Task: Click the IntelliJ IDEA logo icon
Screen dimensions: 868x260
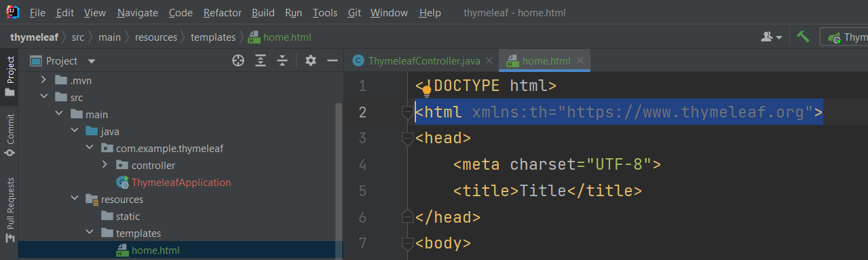Action: coord(13,12)
